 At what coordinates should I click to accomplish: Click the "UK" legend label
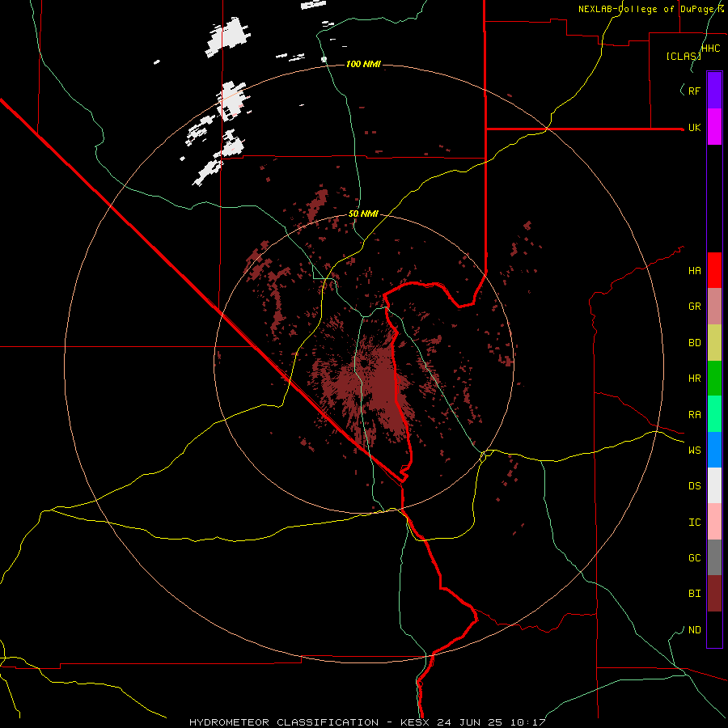point(694,128)
